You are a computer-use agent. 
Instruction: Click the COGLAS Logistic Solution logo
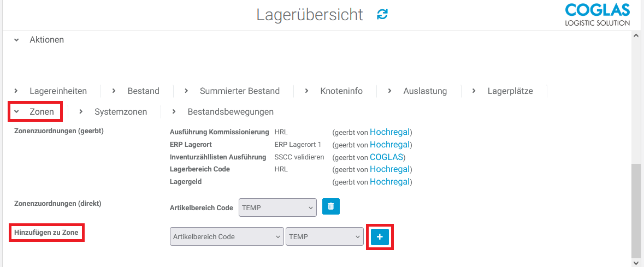[x=596, y=15]
